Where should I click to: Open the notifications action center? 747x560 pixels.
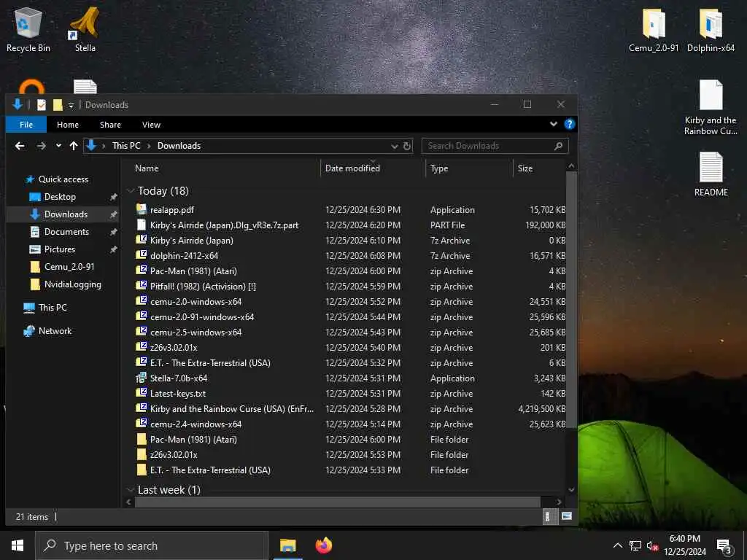[x=724, y=547]
